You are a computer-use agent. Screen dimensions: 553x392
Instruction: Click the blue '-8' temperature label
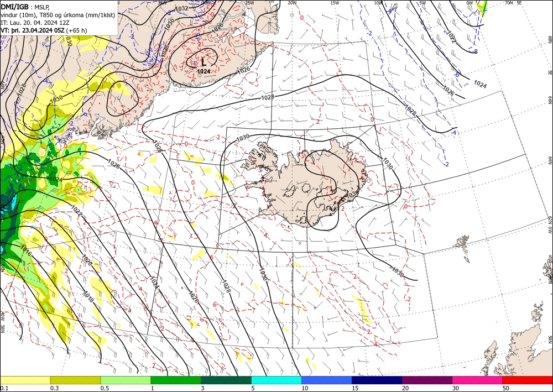(x=475, y=51)
